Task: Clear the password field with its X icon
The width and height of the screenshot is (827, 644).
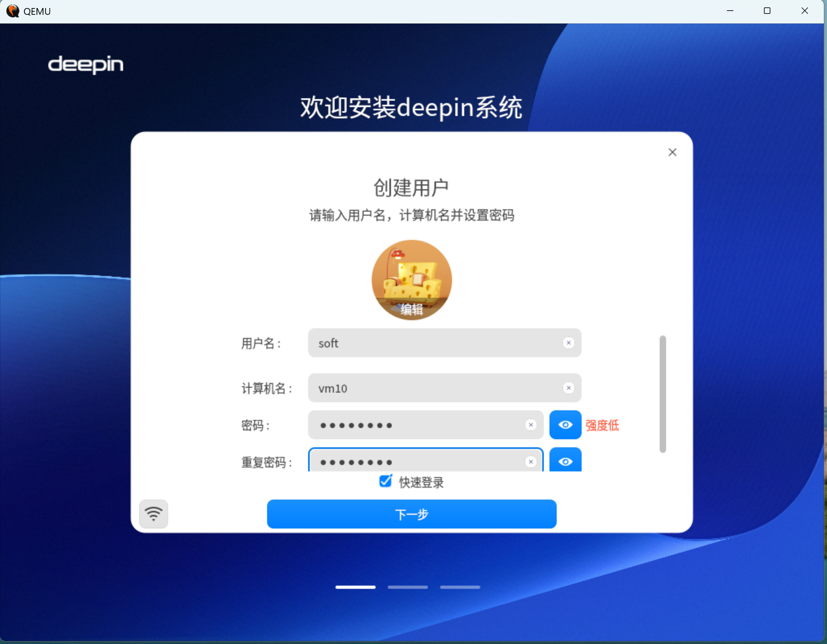Action: tap(531, 425)
